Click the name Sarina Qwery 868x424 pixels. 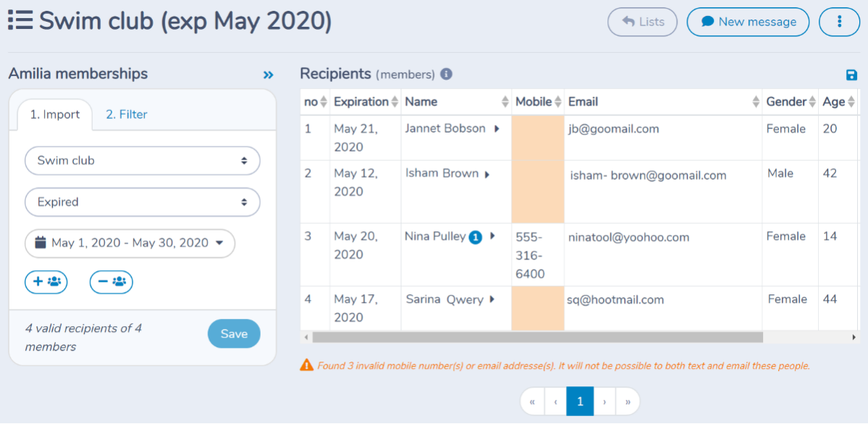pyautogui.click(x=444, y=300)
